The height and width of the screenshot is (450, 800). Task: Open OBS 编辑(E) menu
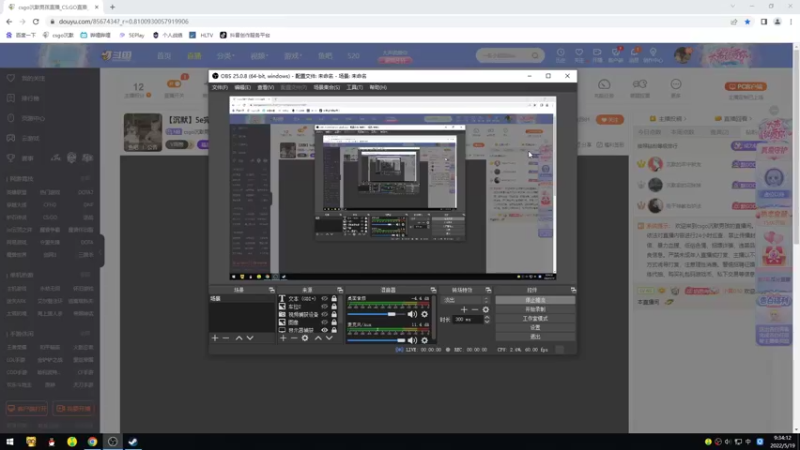point(242,87)
